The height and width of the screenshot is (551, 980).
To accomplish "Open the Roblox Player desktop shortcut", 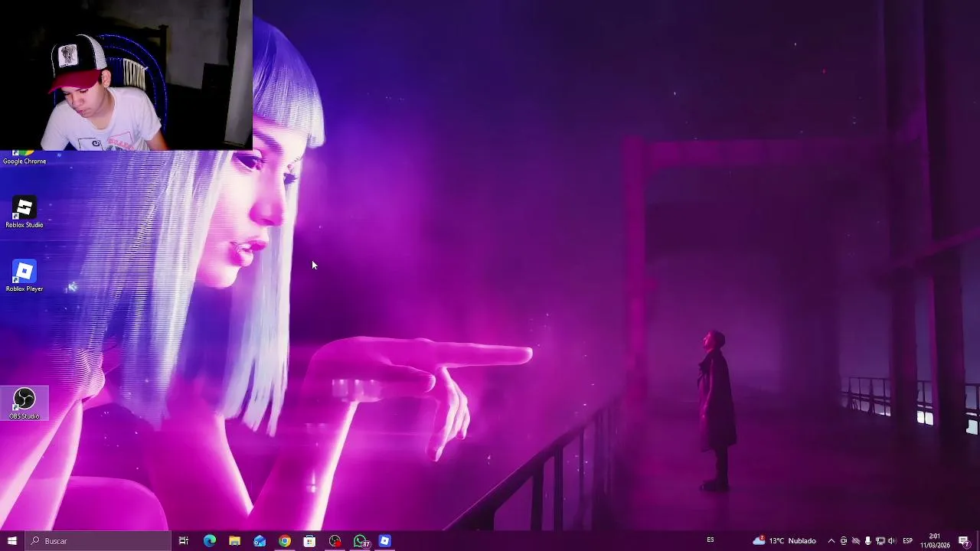I will point(24,276).
